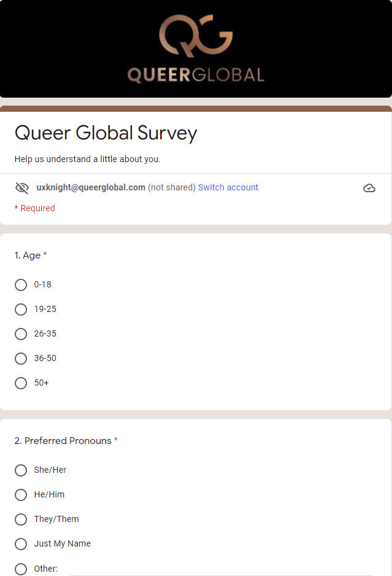Viewport: 392px width, 576px height.
Task: Click the Other pronouns text field
Action: pos(221,569)
